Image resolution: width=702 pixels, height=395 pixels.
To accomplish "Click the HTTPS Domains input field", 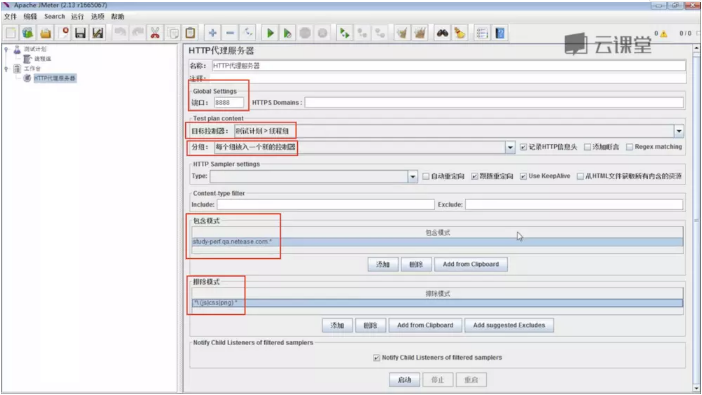I will pos(494,103).
